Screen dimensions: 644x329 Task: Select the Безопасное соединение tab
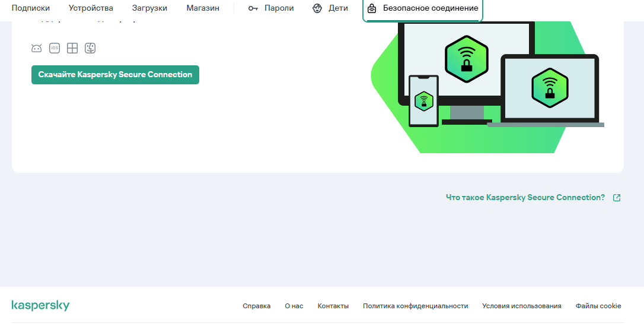point(423,8)
